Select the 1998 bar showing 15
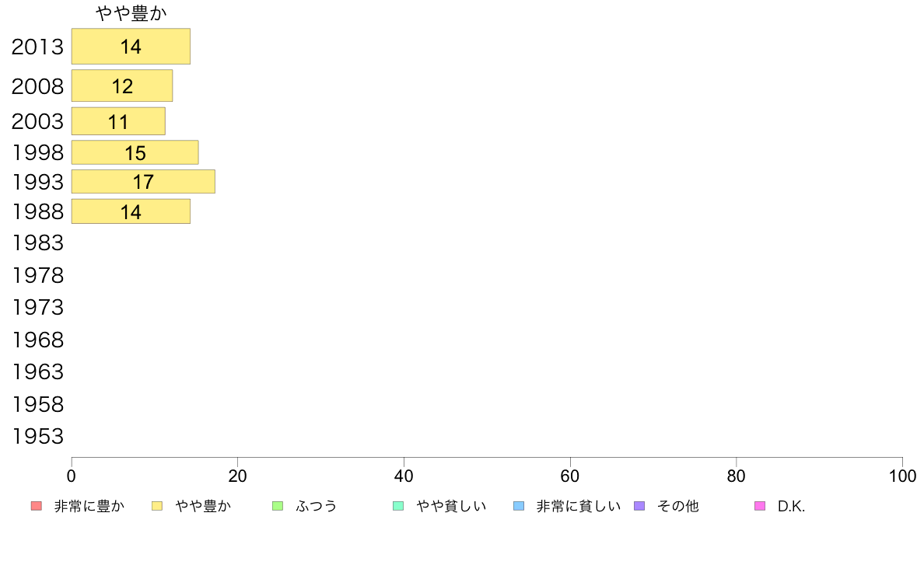This screenshot has height=572, width=924. coord(135,152)
